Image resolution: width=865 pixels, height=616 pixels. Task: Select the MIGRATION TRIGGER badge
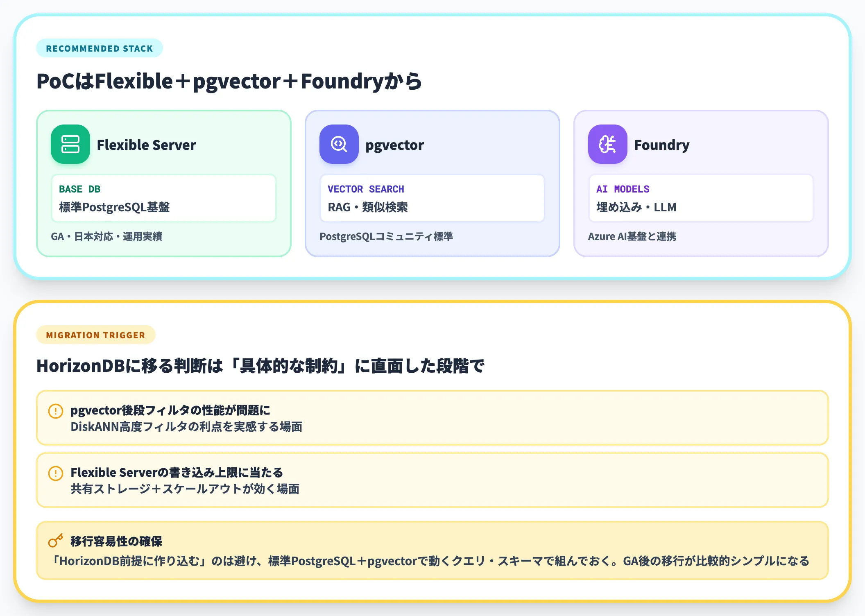[x=96, y=335]
